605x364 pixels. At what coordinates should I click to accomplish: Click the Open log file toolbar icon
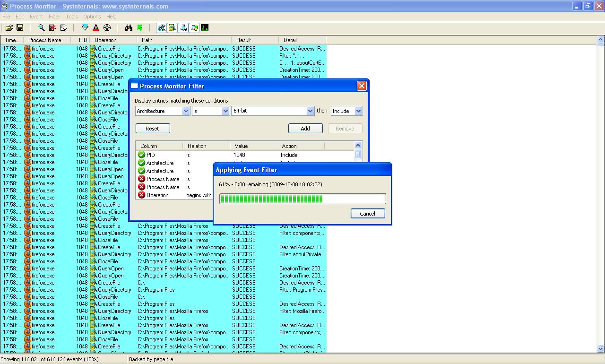pyautogui.click(x=9, y=28)
